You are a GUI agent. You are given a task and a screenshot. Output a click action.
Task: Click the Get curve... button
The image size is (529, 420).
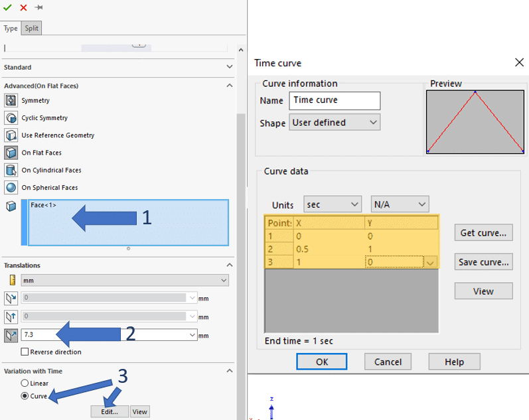point(483,233)
